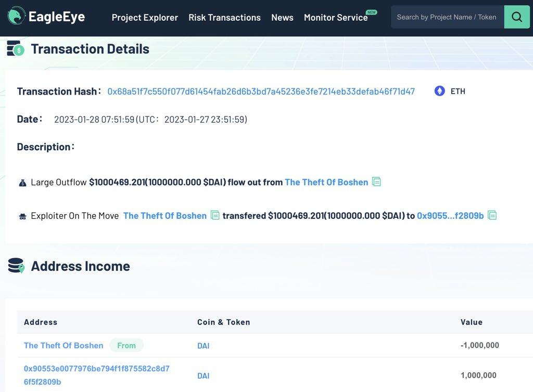Click DAI token in the From row

tap(203, 346)
